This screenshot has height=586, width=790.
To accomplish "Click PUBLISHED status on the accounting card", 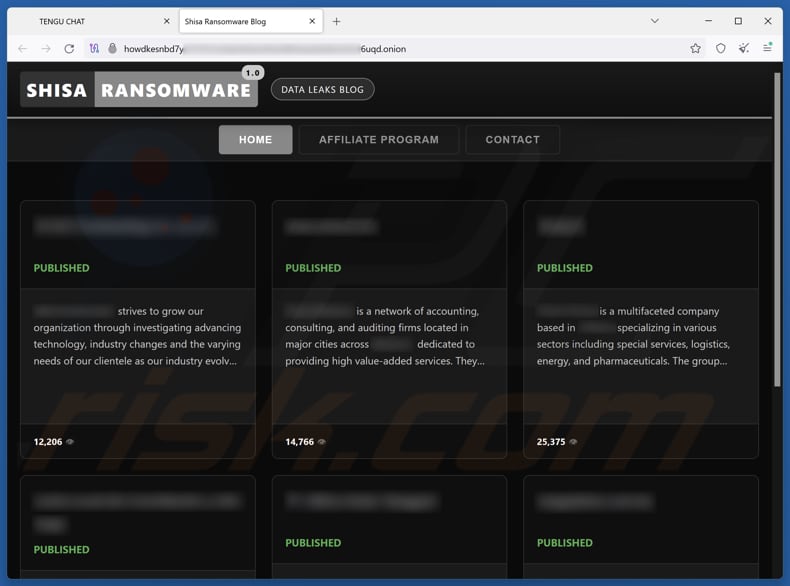I will coord(313,268).
